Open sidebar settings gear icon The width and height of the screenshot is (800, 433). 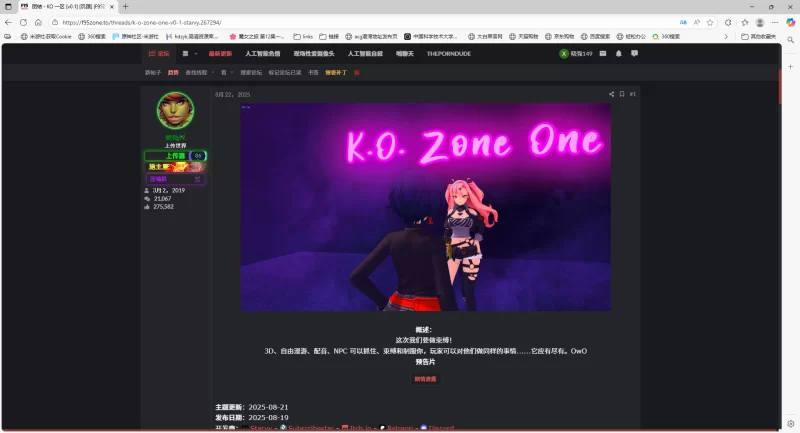pyautogui.click(x=790, y=424)
